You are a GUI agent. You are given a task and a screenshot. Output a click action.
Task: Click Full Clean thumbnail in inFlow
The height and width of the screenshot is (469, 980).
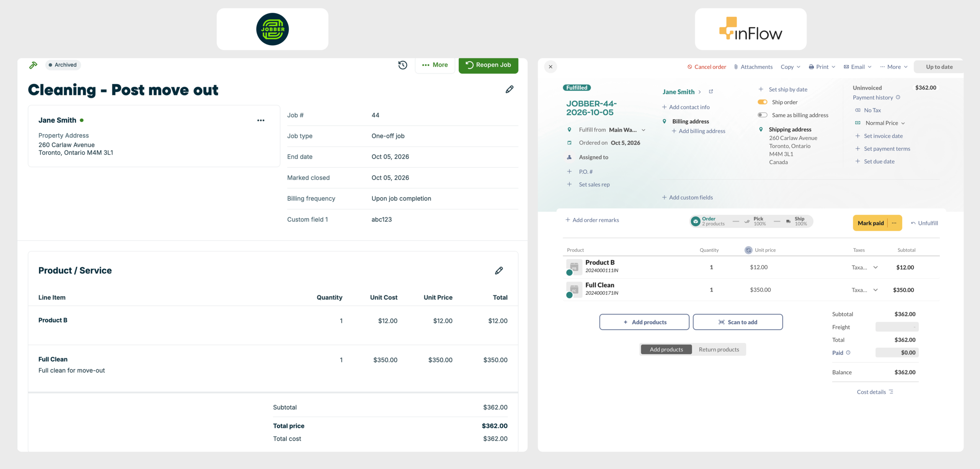(574, 289)
